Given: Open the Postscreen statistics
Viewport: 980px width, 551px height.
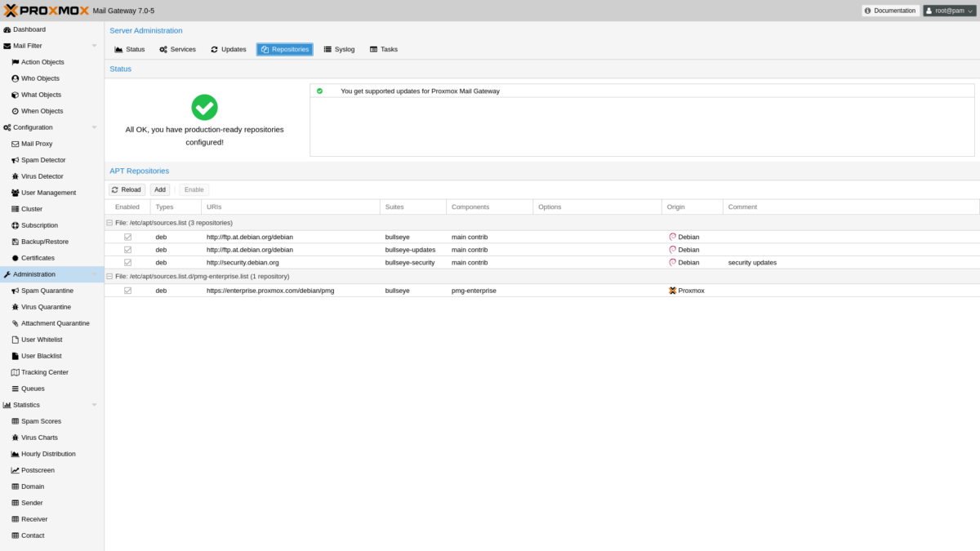Looking at the screenshot, I should click(38, 470).
